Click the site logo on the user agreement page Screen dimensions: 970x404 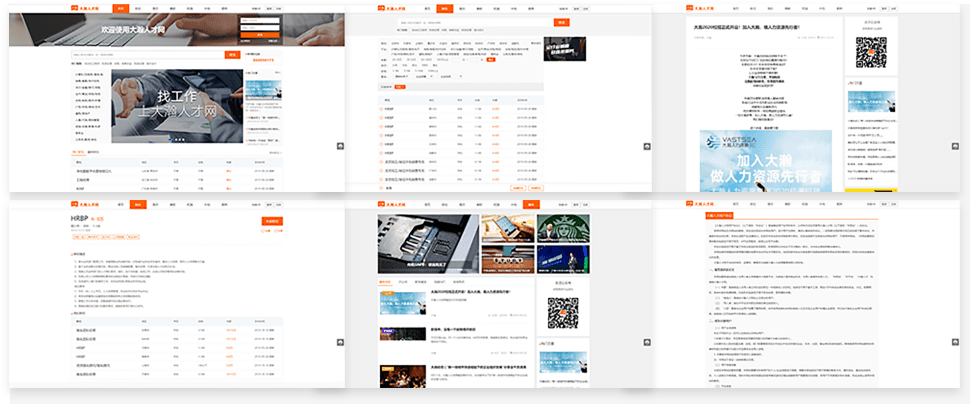701,204
